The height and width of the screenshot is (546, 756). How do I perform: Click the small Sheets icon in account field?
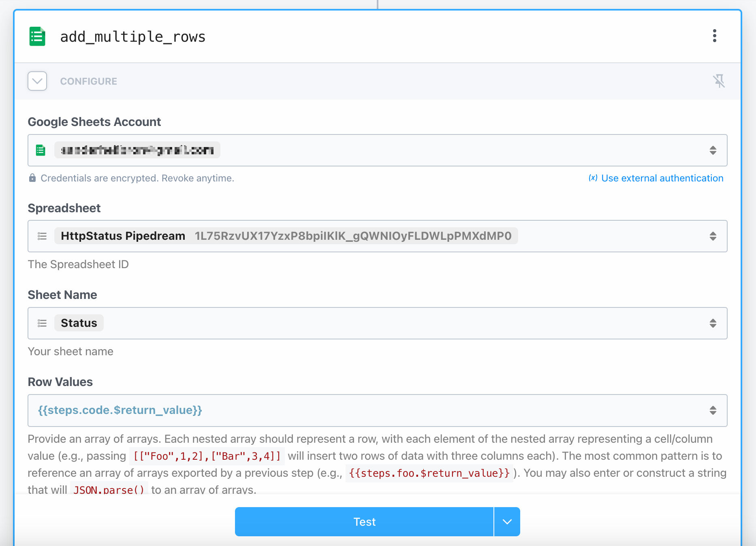tap(41, 150)
